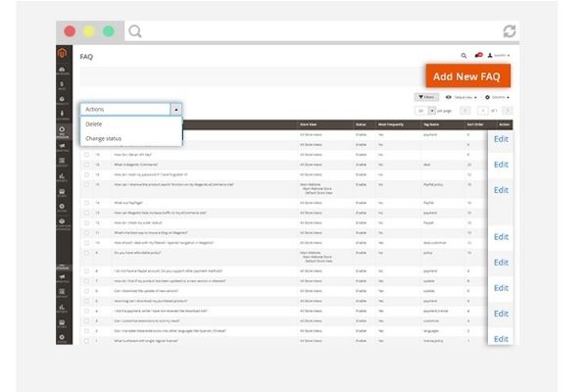Screen dimensions: 588x392
Task: Open the notifications bell icon
Action: point(478,56)
